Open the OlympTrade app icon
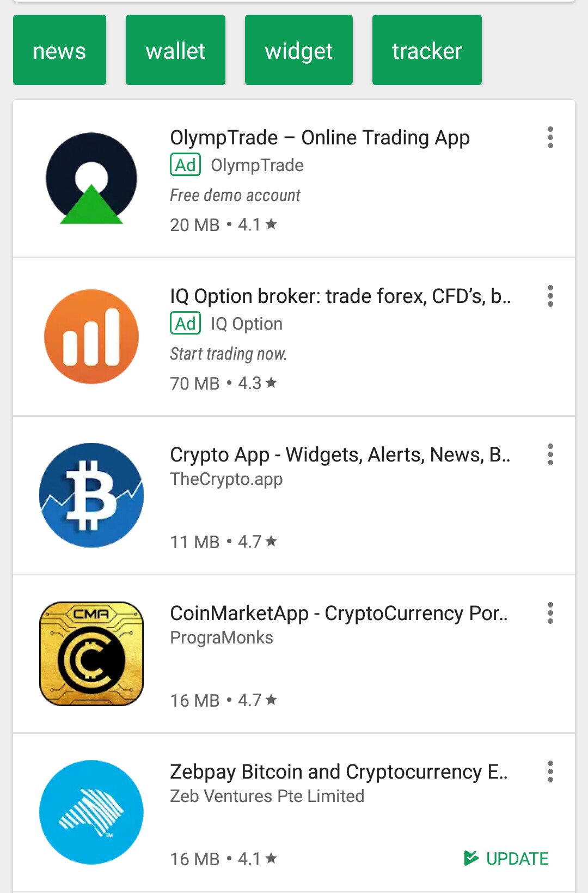Viewport: 588px width, 893px height. point(91,178)
